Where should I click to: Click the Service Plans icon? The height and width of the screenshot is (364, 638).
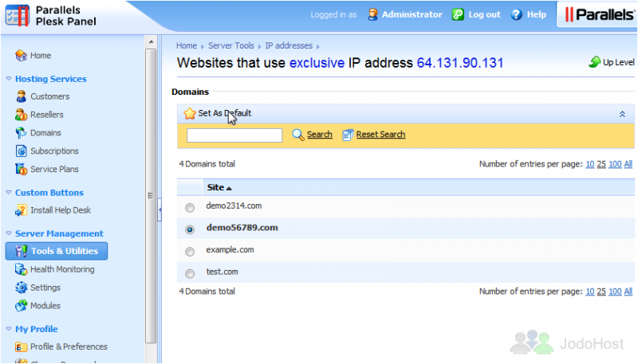[22, 169]
